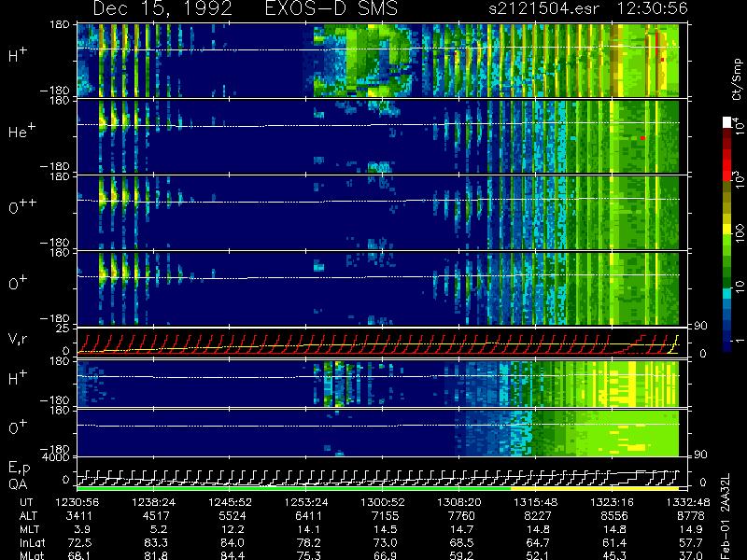This screenshot has height=560, width=747.
Task: Click the 'E,p' panel label
Action: pos(19,469)
